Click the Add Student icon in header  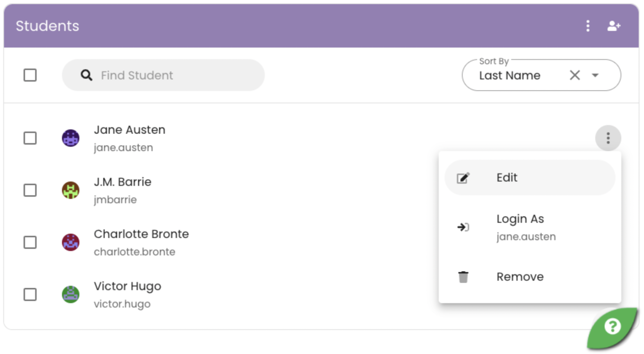coord(614,26)
